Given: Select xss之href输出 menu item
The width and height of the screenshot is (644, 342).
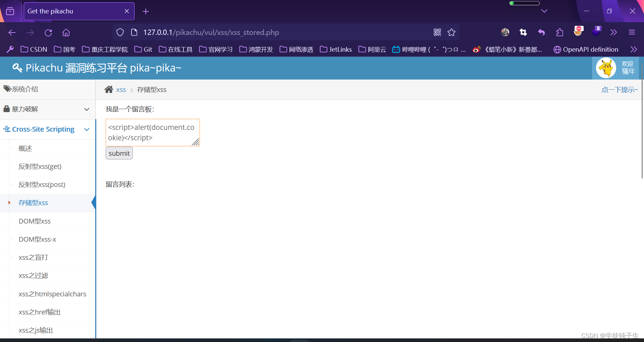Looking at the screenshot, I should 48,312.
